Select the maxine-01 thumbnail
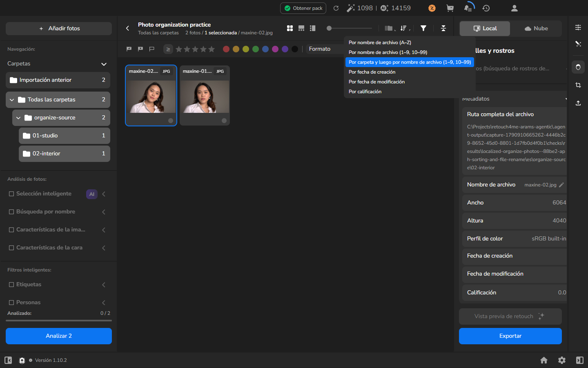 click(x=205, y=95)
